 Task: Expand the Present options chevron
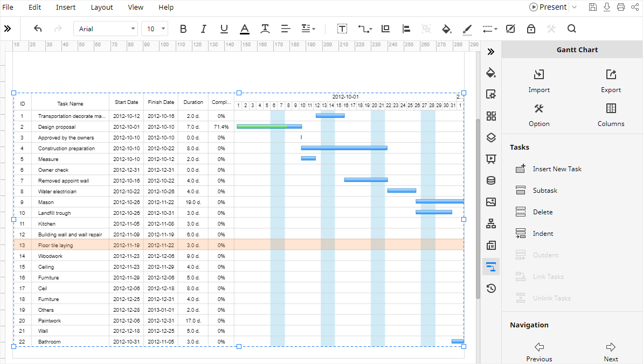574,7
